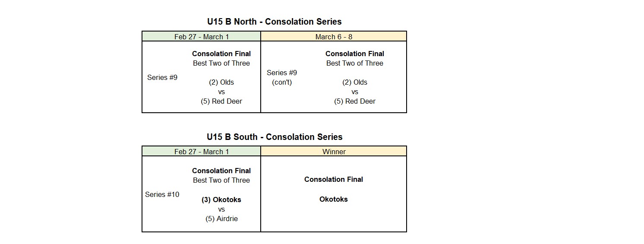
Task: Select the Series #10 label
Action: tap(162, 194)
